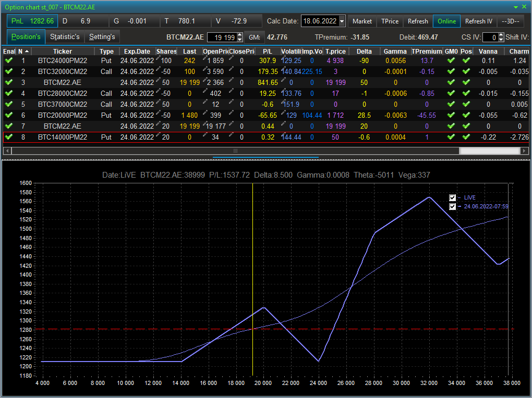Edit Shares pencil icon for row 7 BTCM22.AE
532x398 pixels.
click(158, 124)
